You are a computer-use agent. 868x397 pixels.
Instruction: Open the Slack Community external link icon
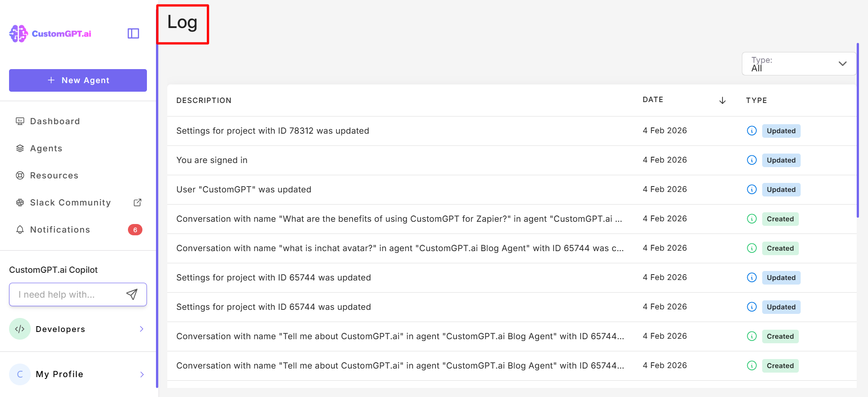137,202
